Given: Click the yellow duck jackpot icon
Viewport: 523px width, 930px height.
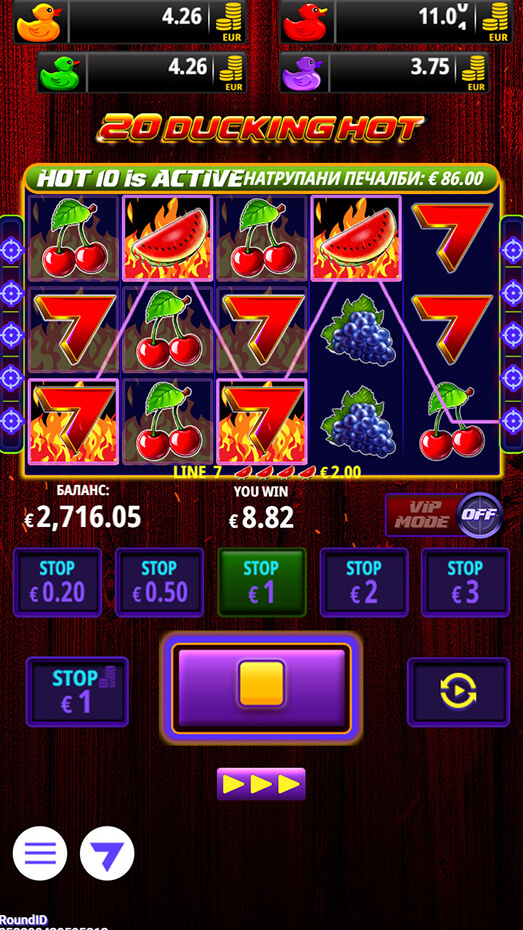Looking at the screenshot, I should click(x=39, y=22).
